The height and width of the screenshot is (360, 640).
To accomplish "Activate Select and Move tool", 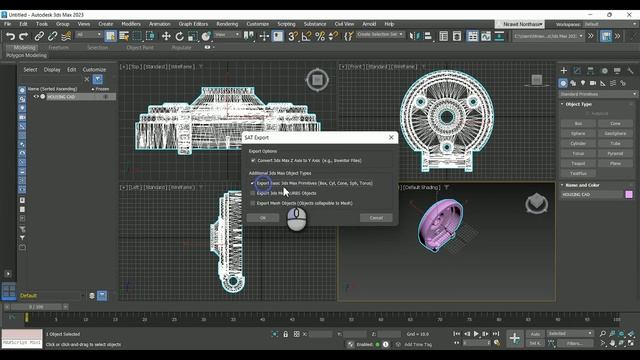I will (x=166, y=36).
